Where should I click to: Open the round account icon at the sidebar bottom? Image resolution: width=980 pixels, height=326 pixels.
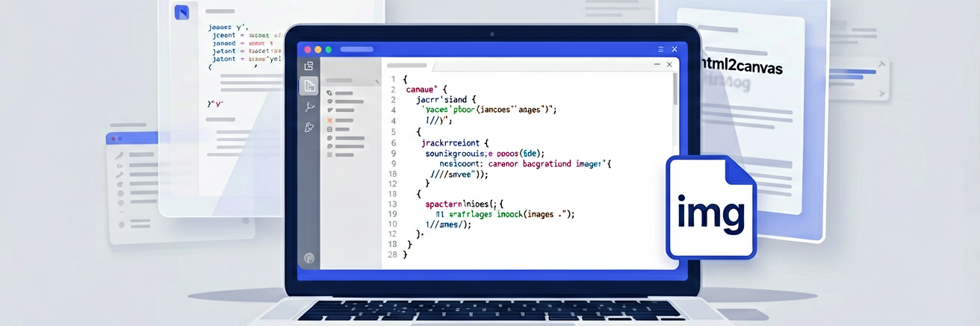point(308,258)
